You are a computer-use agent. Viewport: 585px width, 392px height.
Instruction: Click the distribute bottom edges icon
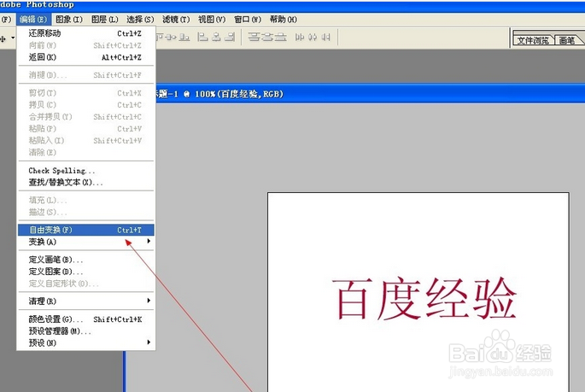point(281,37)
